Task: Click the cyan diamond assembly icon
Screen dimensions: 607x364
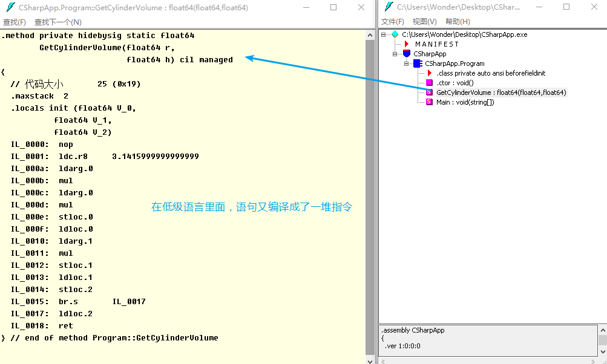Action: coord(395,34)
